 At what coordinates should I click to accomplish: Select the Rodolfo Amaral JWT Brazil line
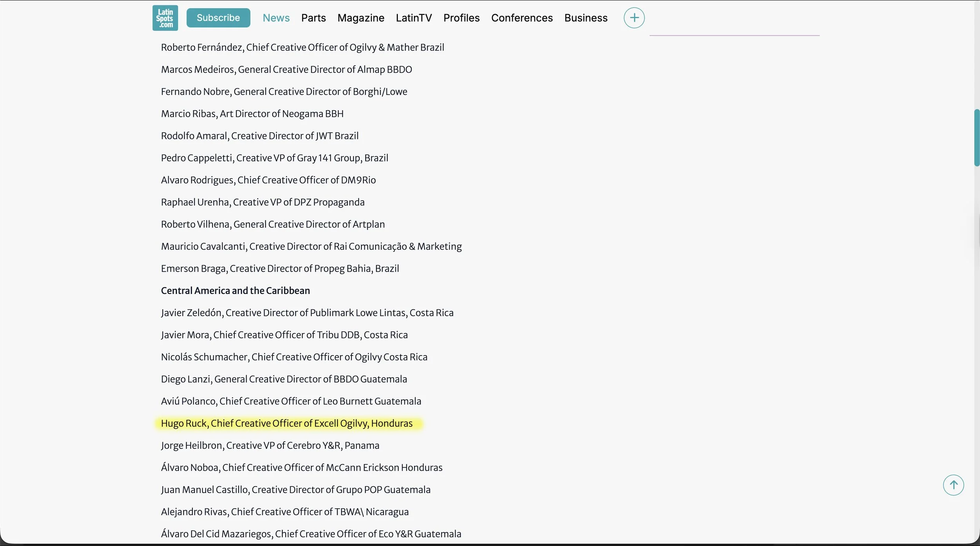[x=260, y=136]
